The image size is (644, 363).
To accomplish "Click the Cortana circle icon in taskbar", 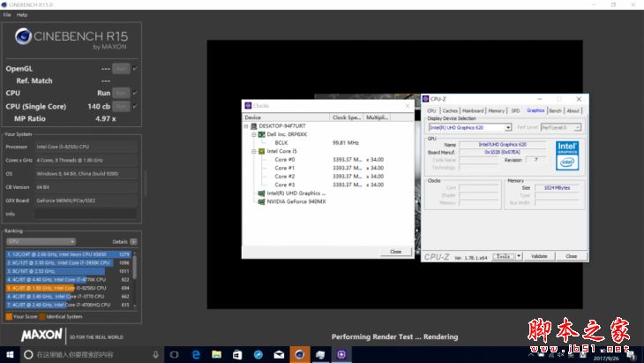I will point(28,354).
